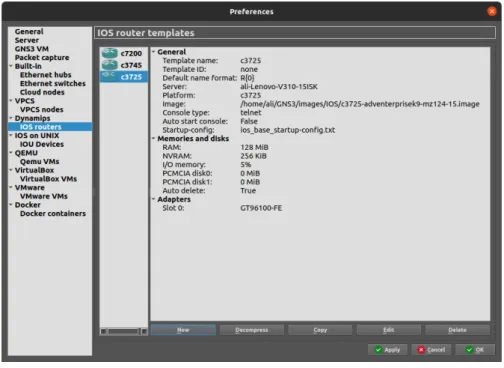Screen dimensions: 504x368
Task: Click the server value ali-Lenovo-V310-15ISK
Action: tap(279, 87)
